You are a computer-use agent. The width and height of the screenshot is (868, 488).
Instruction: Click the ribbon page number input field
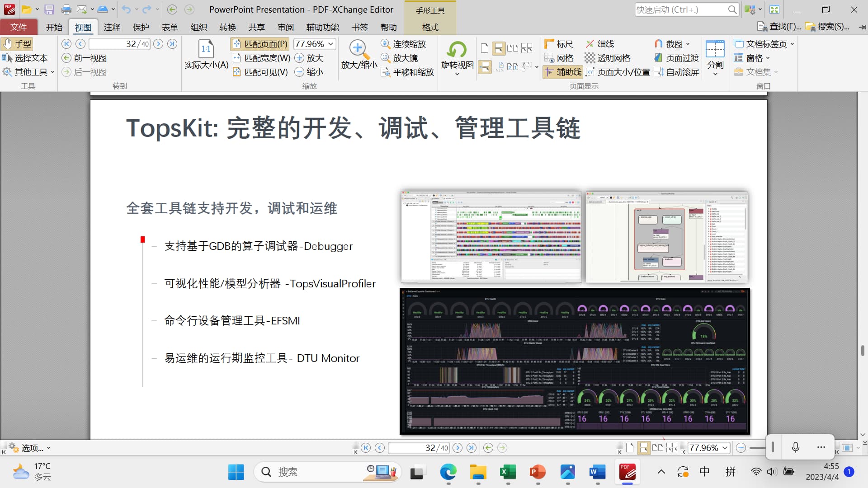point(119,44)
